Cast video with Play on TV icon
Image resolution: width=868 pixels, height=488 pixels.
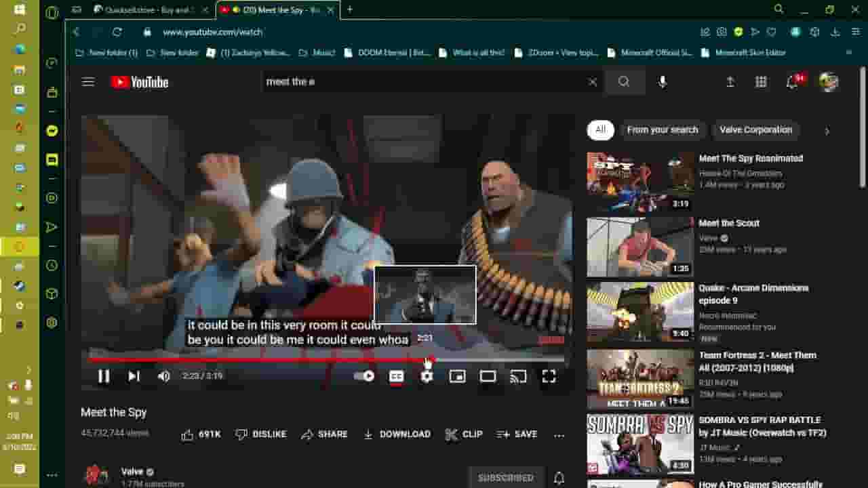click(x=518, y=376)
